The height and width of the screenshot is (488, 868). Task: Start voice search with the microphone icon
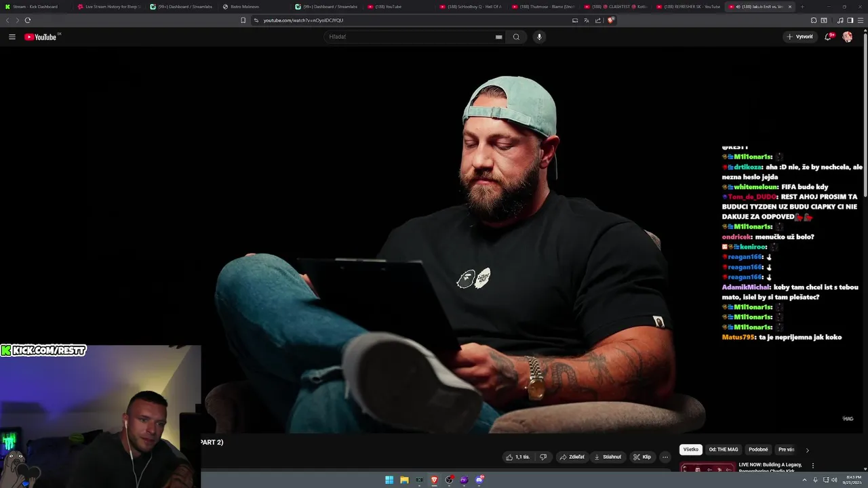[x=539, y=37]
